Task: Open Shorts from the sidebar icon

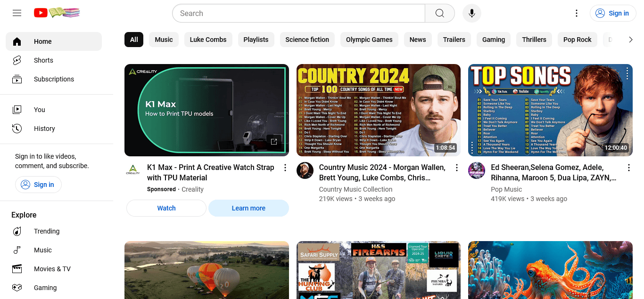Action: pos(17,60)
